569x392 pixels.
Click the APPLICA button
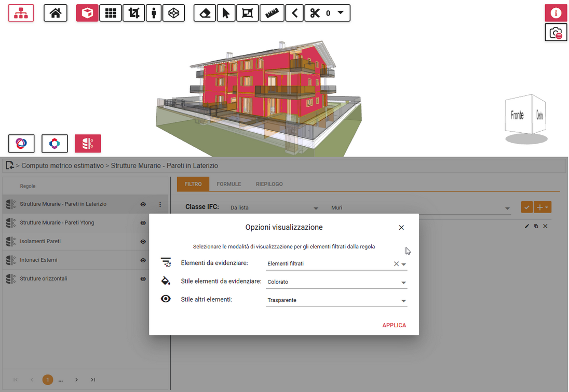[394, 325]
